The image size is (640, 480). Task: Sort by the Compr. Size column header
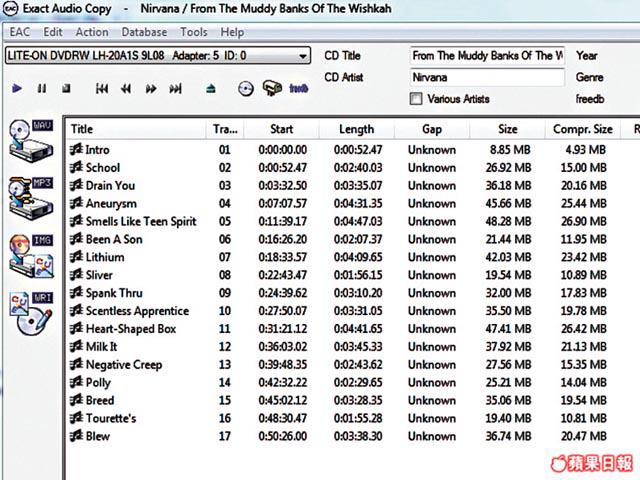click(583, 129)
